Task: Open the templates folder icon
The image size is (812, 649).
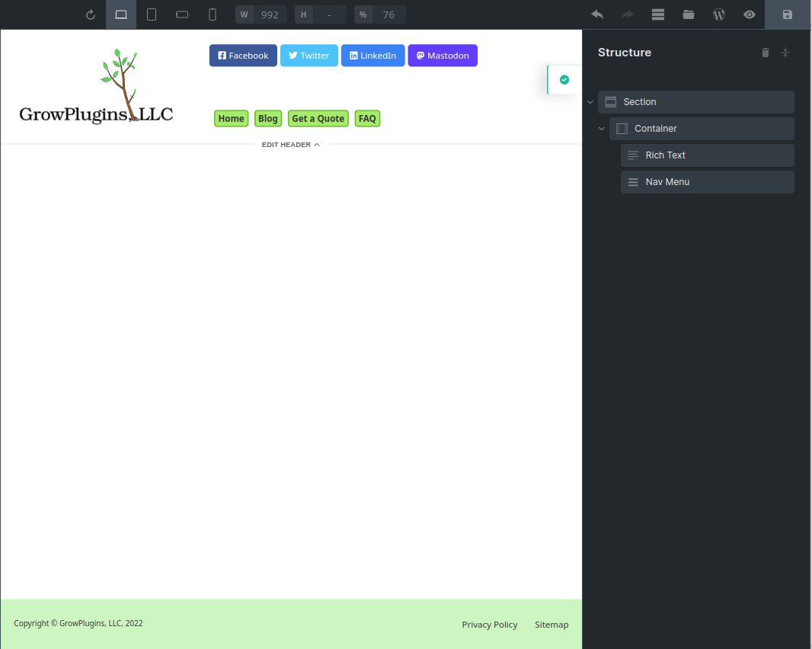Action: (688, 14)
